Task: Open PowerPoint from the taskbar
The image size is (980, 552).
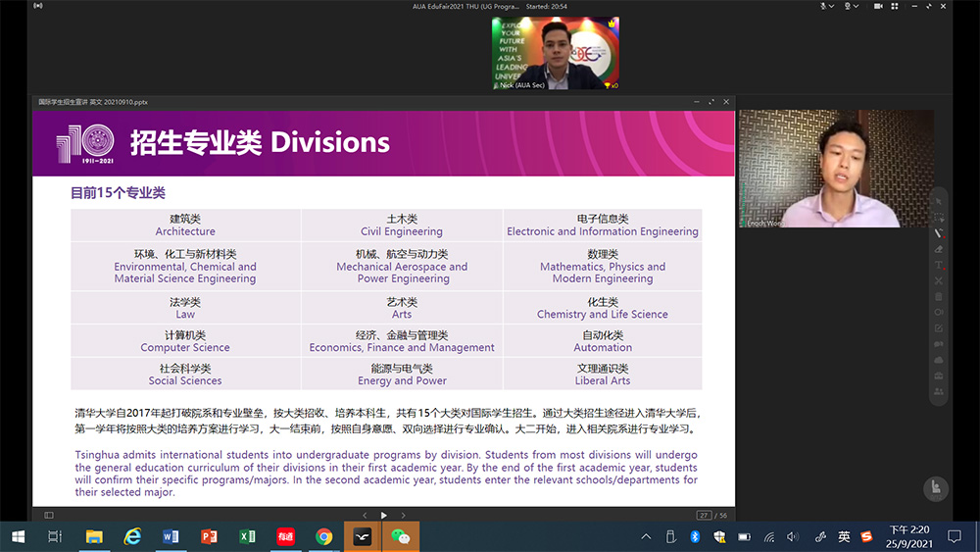Action: click(209, 536)
